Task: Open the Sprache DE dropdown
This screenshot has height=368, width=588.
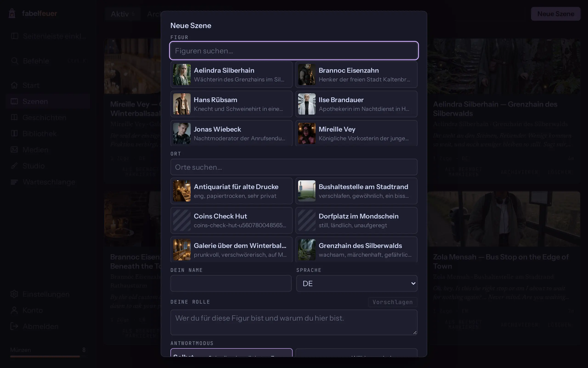Action: [357, 283]
